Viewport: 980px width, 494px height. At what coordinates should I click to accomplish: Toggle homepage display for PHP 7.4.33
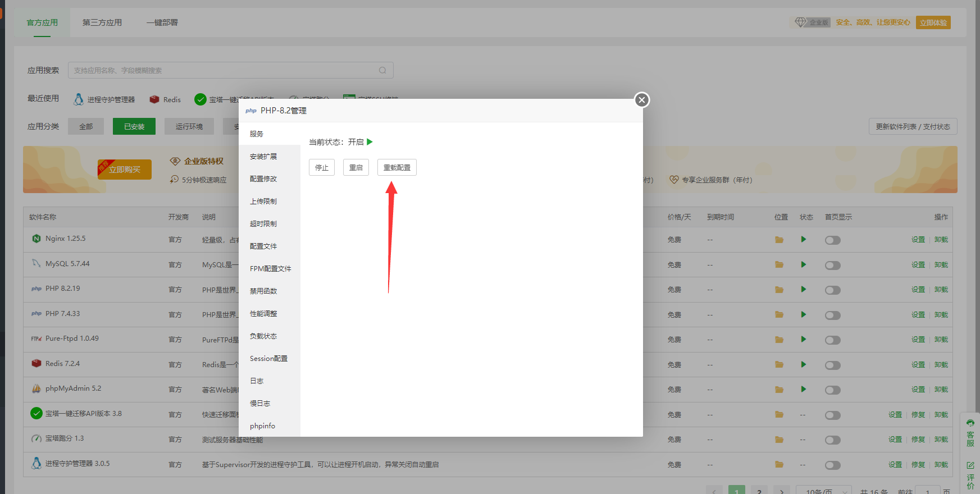(x=833, y=315)
